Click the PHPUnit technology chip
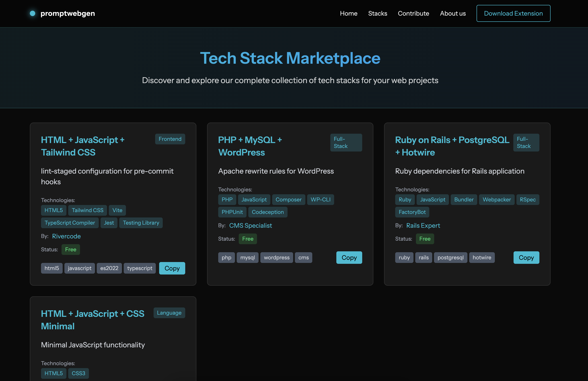588x381 pixels. click(x=232, y=212)
